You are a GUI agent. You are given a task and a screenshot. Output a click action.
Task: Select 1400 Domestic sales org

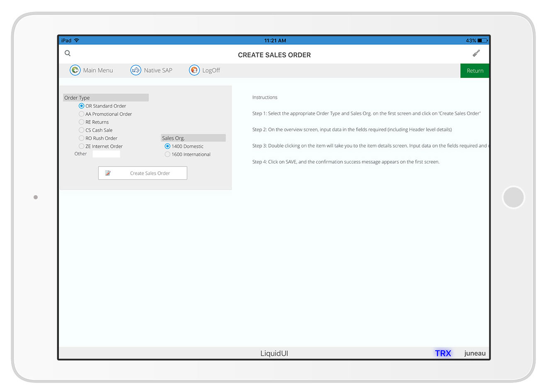click(167, 146)
